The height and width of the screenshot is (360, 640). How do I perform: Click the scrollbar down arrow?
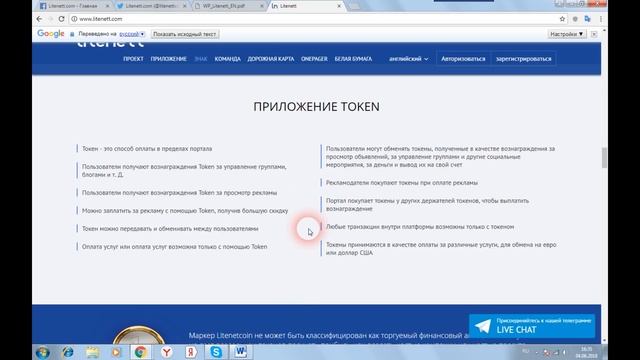[x=604, y=340]
